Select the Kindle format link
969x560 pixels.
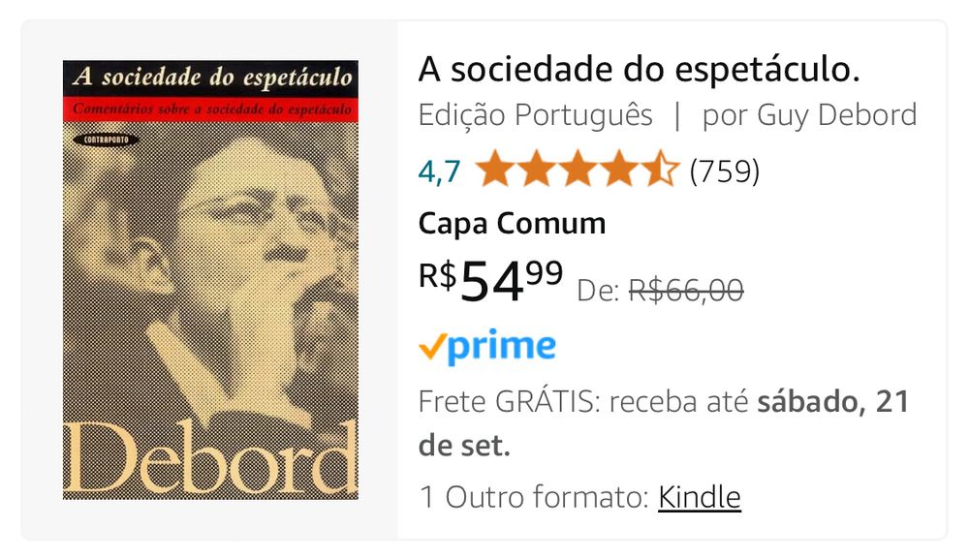[699, 497]
